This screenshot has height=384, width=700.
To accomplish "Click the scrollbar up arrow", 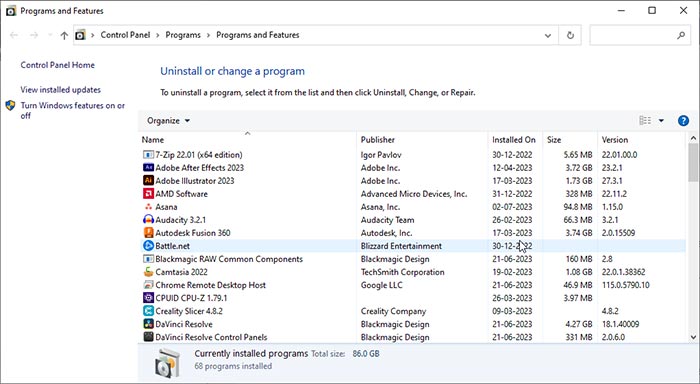I will point(693,138).
